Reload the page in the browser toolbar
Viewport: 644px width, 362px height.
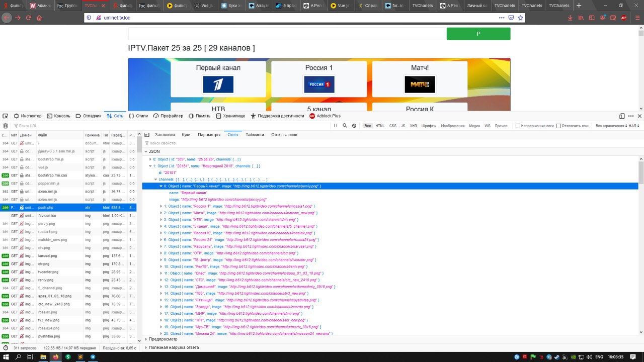tap(29, 18)
